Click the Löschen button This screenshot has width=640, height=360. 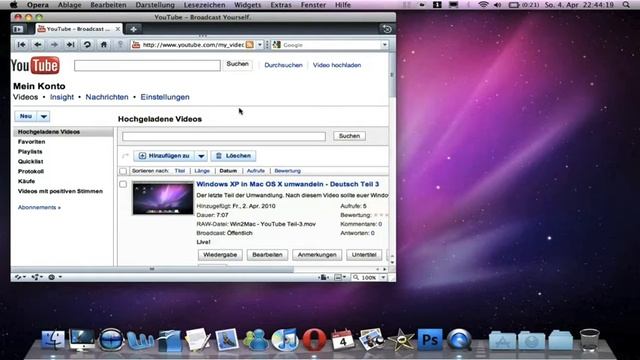(x=233, y=156)
